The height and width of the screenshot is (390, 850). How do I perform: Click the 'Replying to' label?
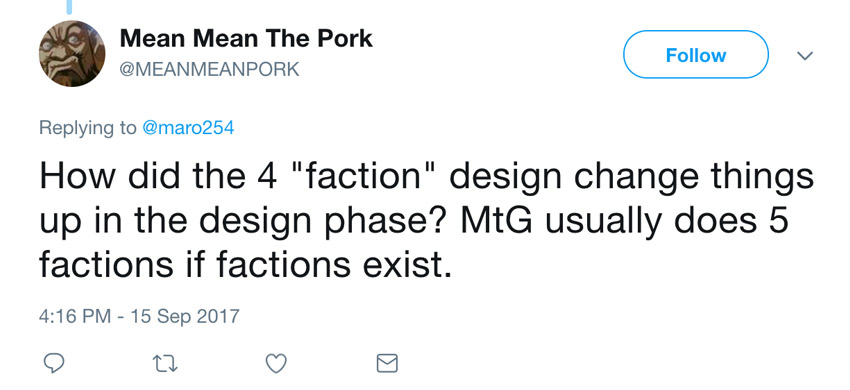(88, 128)
